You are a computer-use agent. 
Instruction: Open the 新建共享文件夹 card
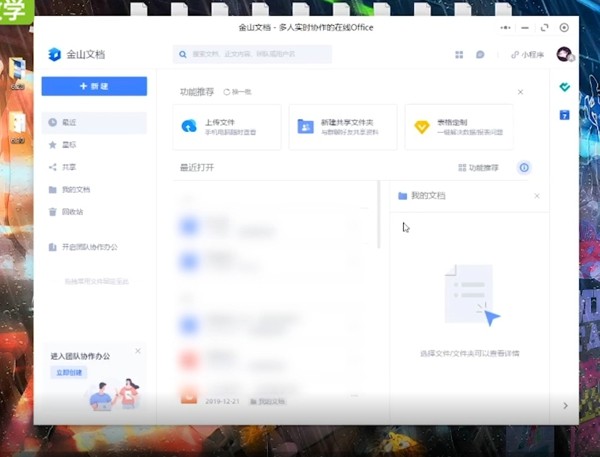click(343, 127)
